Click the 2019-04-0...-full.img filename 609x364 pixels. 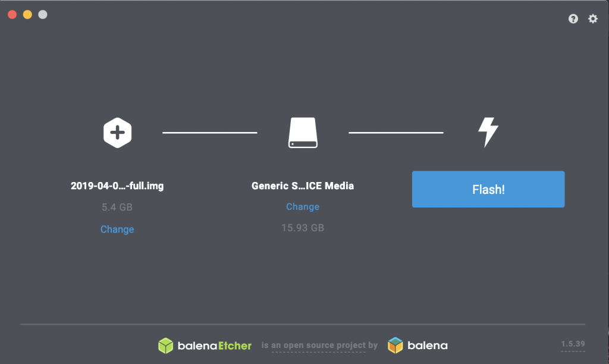click(x=117, y=186)
